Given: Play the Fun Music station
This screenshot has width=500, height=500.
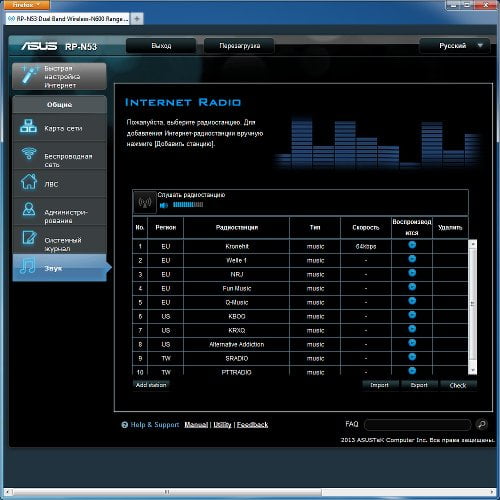Looking at the screenshot, I should tap(412, 287).
